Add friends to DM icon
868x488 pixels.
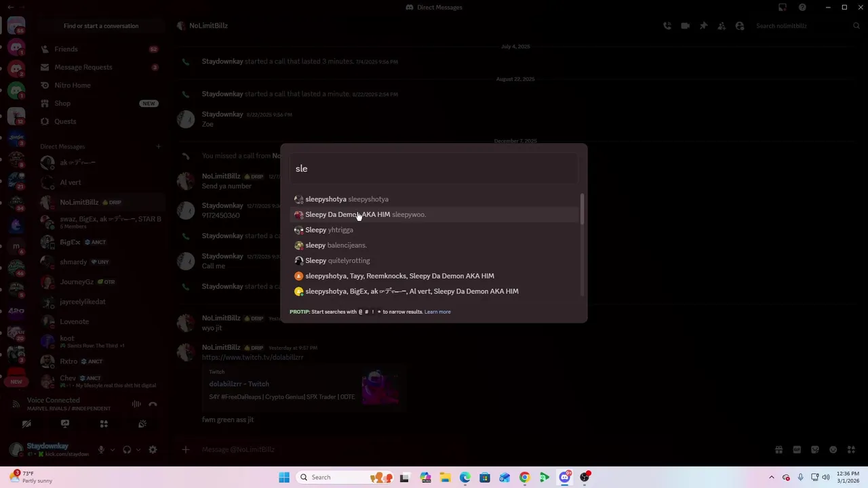click(x=722, y=26)
